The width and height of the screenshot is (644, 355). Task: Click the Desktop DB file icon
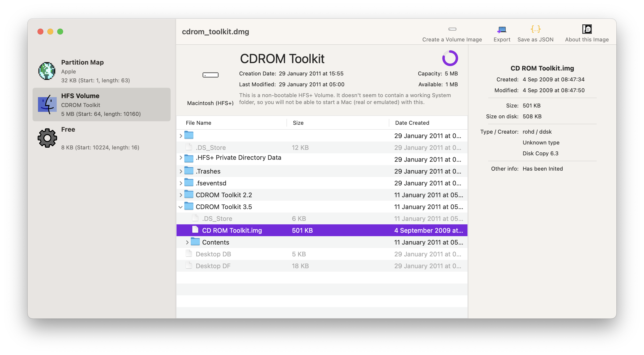coord(189,253)
